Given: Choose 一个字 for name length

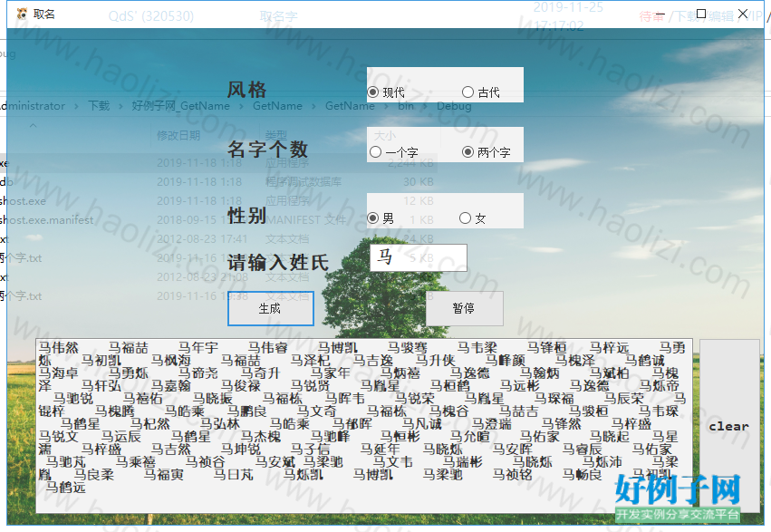Looking at the screenshot, I should point(394,152).
